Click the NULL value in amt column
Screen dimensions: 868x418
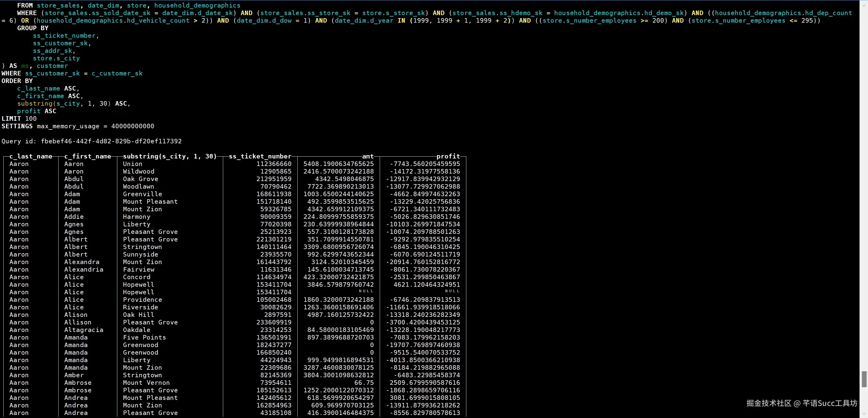[x=366, y=291]
